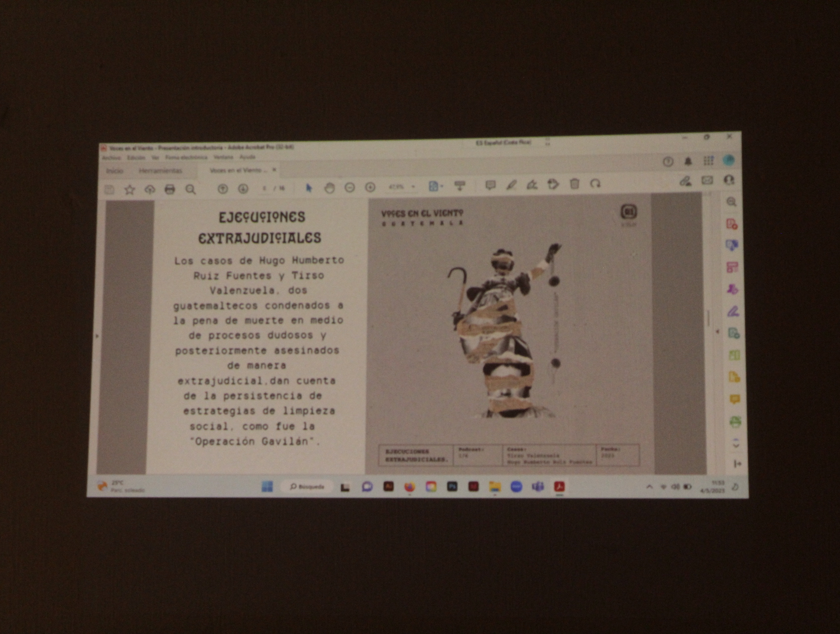This screenshot has height=634, width=840.
Task: Zoom out with the minus circle button
Action: (350, 187)
